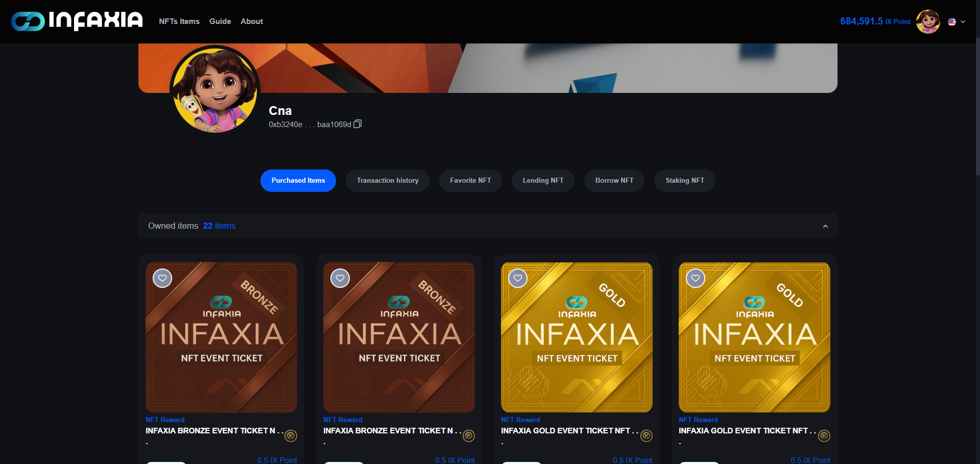Open the Staking NFT tab
The height and width of the screenshot is (464, 980).
[x=685, y=181]
